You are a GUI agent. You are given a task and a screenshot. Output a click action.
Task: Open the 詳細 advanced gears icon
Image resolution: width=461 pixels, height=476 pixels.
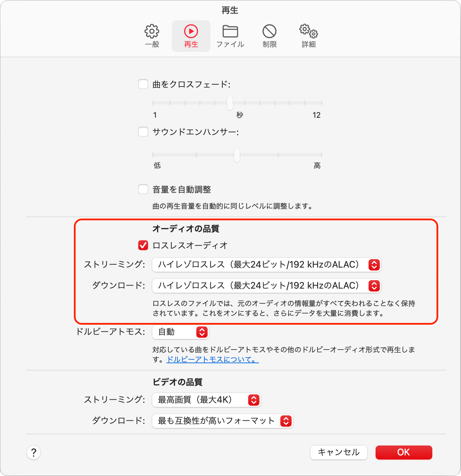[309, 31]
